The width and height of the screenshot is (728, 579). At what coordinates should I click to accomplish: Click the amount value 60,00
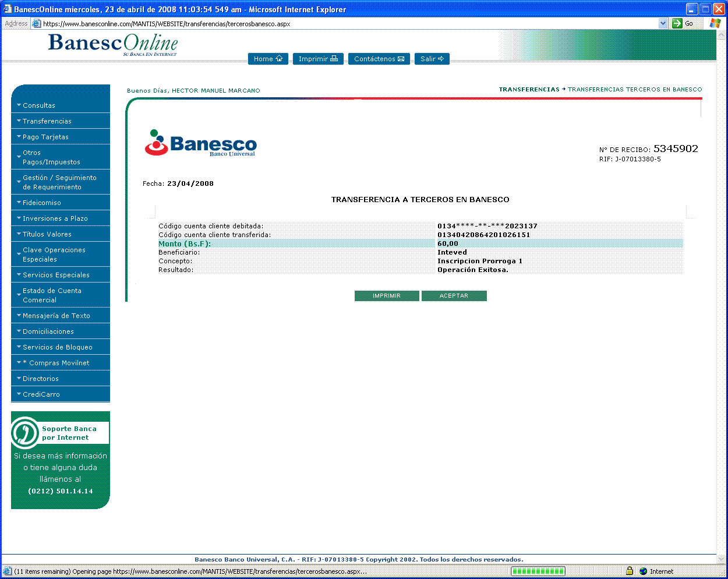click(448, 243)
